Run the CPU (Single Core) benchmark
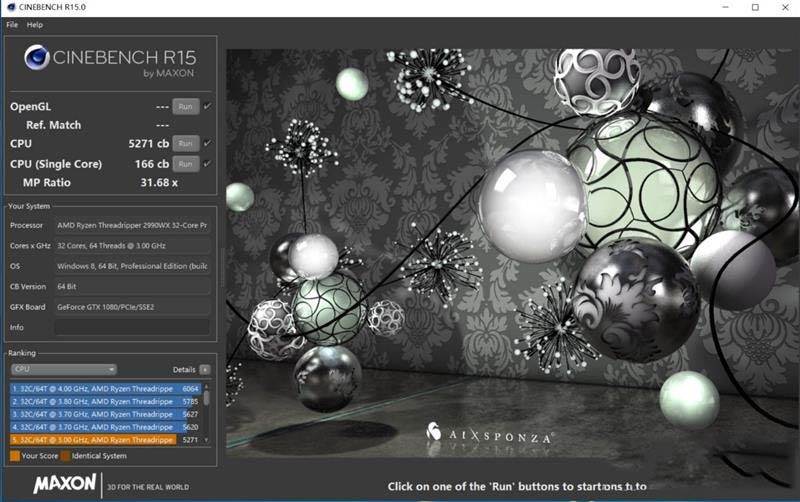This screenshot has height=502, width=800. click(185, 163)
